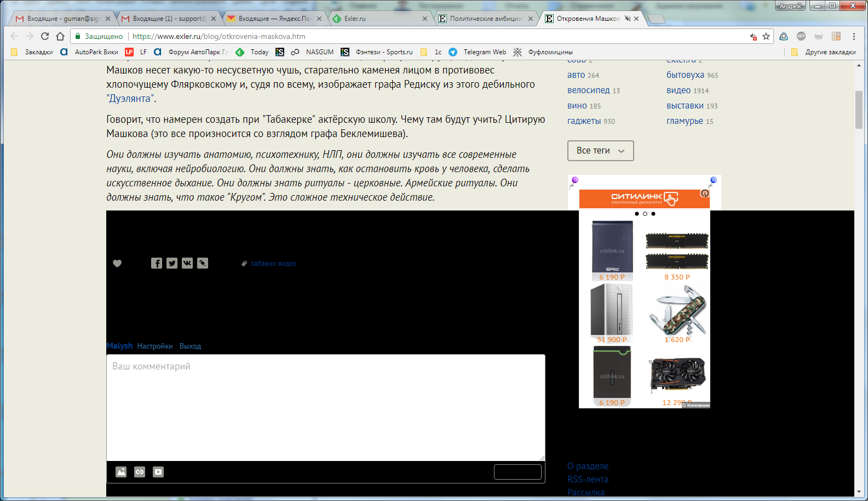The width and height of the screenshot is (868, 501).
Task: Switch to the Exler.ru tab
Action: click(378, 19)
